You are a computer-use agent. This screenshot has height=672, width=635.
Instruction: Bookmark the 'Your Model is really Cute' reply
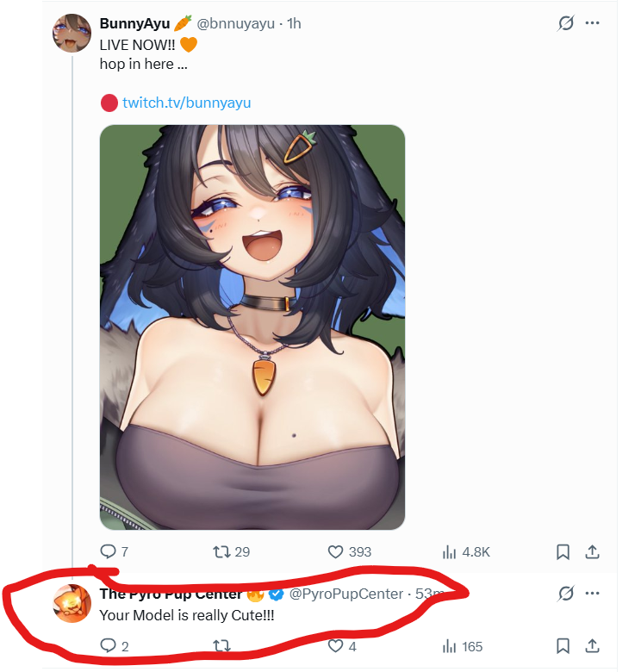coord(563,646)
